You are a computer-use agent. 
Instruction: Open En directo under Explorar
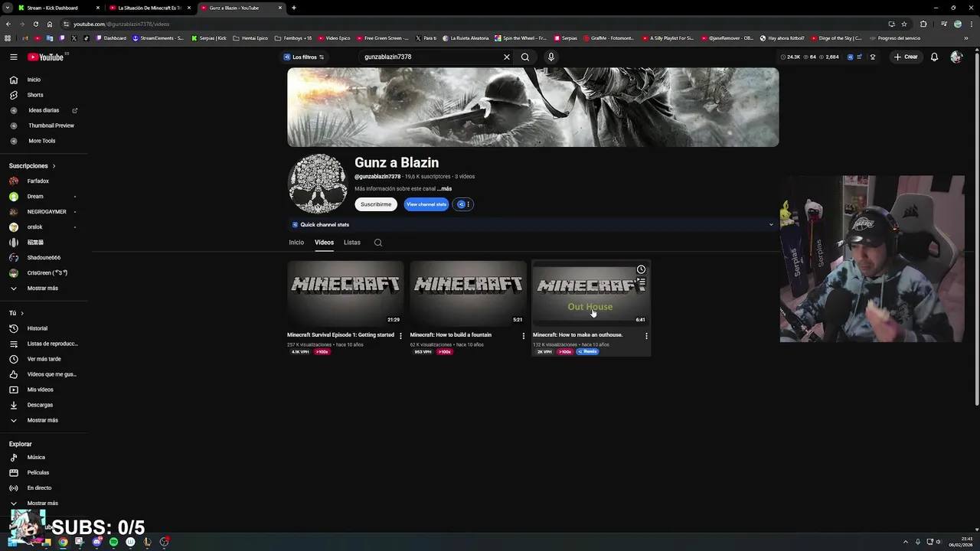(x=39, y=488)
